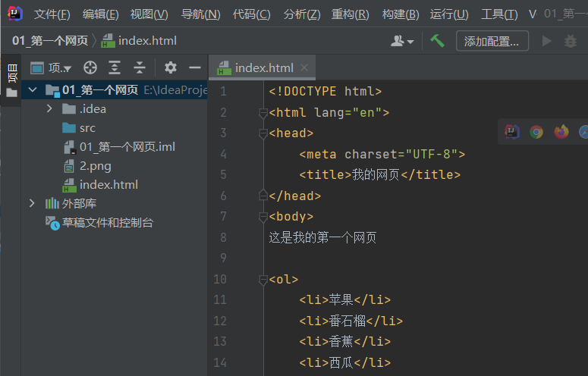Click the debug bug icon
The image size is (588, 376).
click(x=571, y=41)
